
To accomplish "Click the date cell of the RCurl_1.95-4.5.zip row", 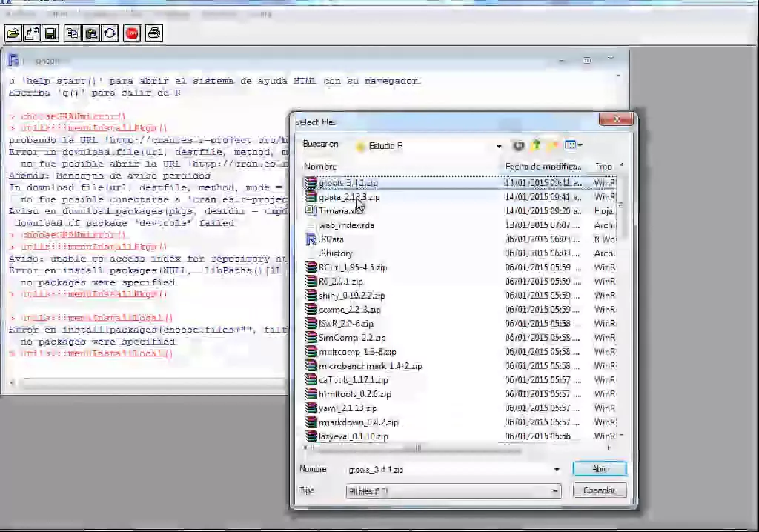I will coord(543,267).
